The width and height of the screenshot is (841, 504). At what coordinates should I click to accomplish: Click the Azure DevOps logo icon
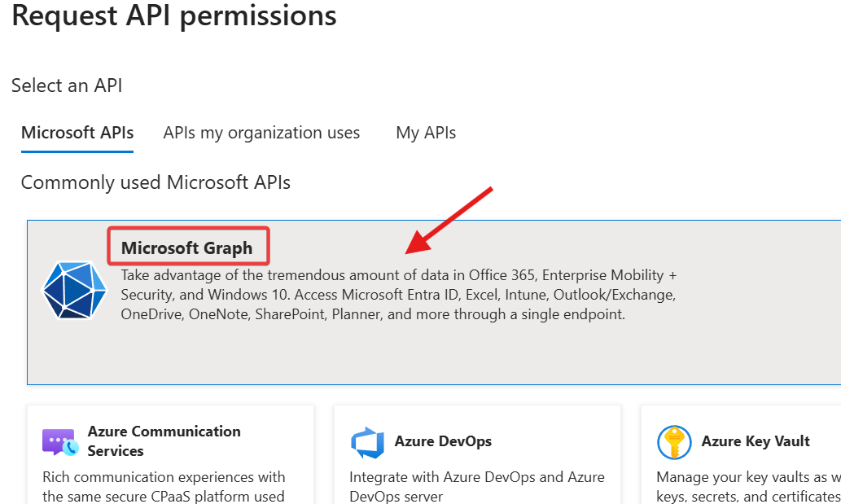367,442
